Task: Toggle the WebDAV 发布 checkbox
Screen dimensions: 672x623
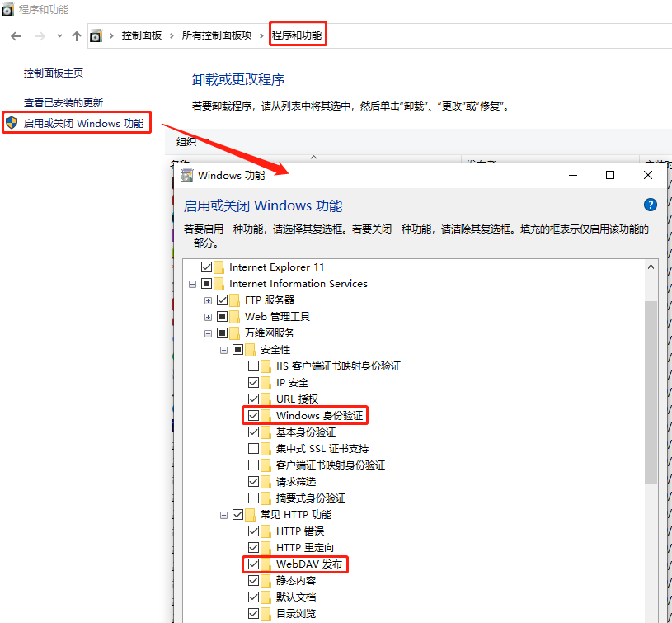Action: click(253, 564)
